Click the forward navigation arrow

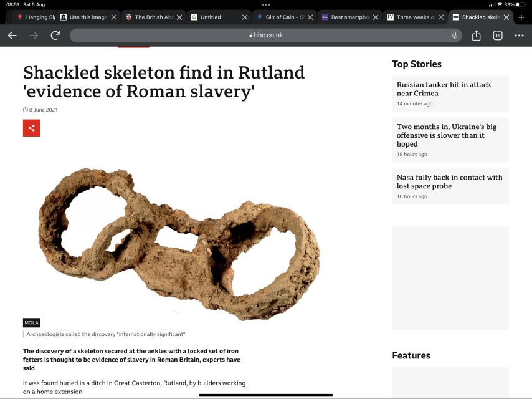click(32, 36)
